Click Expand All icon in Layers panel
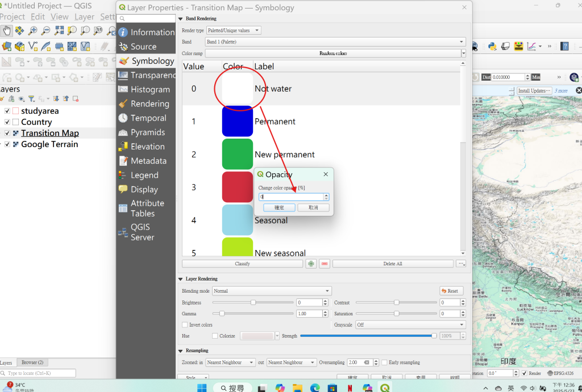This screenshot has width=582, height=392. coord(56,99)
